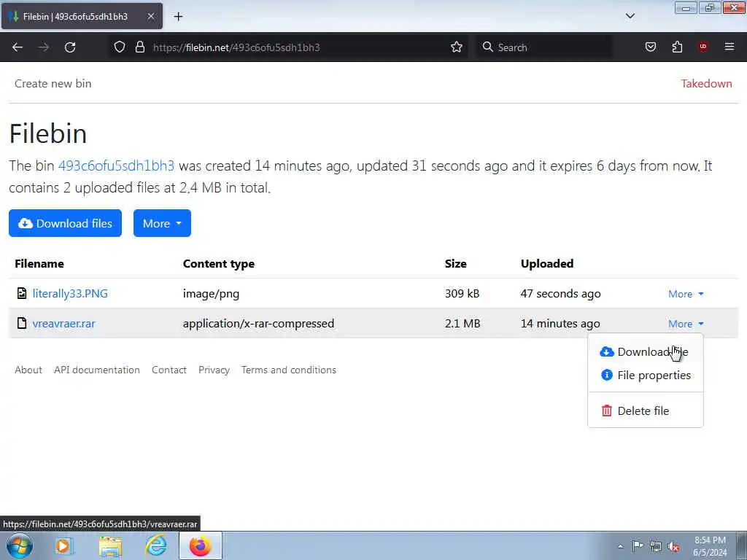Go back with the browser back arrow
Image resolution: width=747 pixels, height=560 pixels.
pos(18,47)
